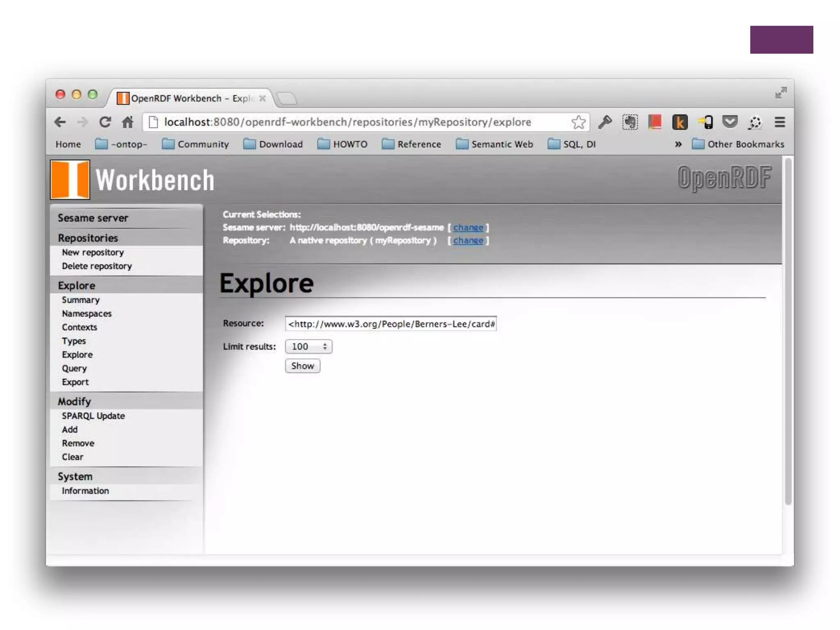
Task: Open the Chrome hamburger menu
Action: point(780,122)
